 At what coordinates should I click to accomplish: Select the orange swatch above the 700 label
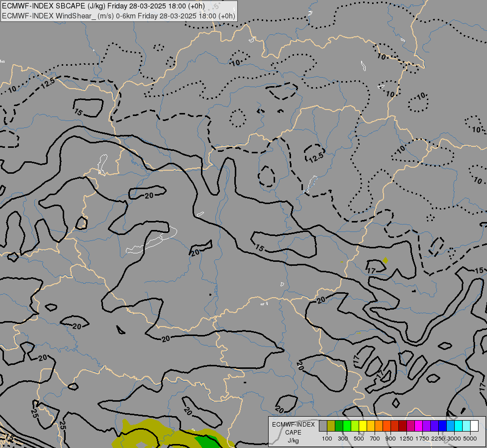pos(379,426)
